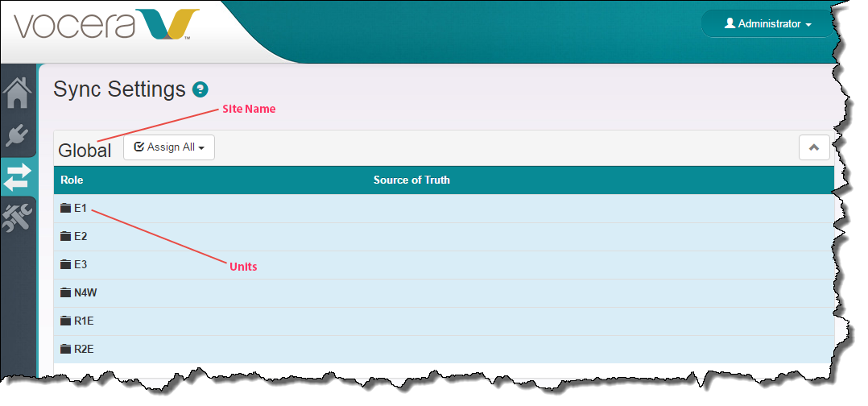Viewport: 868px width, 406px height.
Task: Select the N4W unit row
Action: (x=444, y=293)
